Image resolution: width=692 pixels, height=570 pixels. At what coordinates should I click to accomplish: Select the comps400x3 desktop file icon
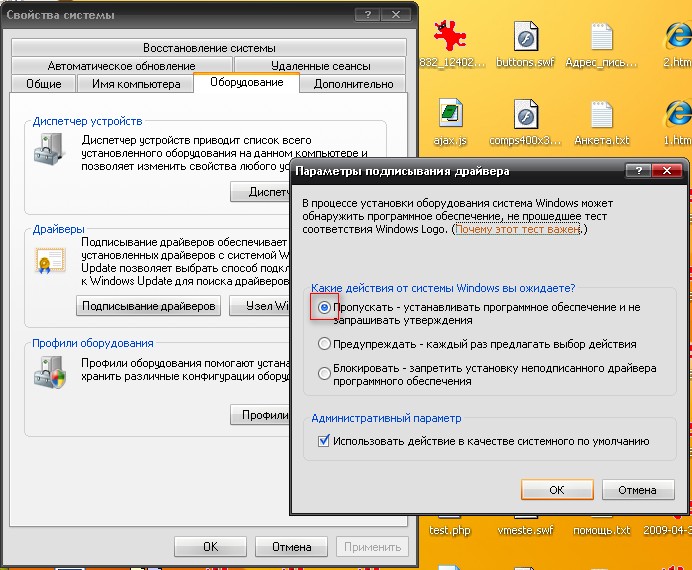[x=526, y=115]
